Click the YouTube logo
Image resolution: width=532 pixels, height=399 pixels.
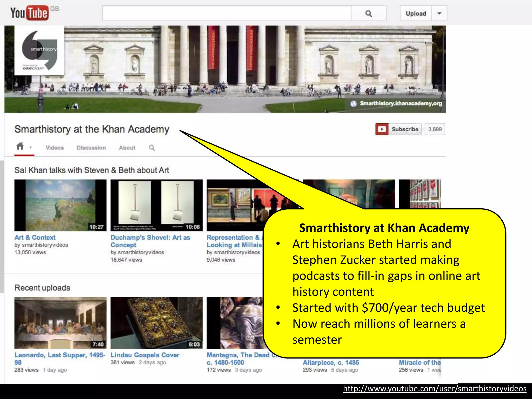30,13
